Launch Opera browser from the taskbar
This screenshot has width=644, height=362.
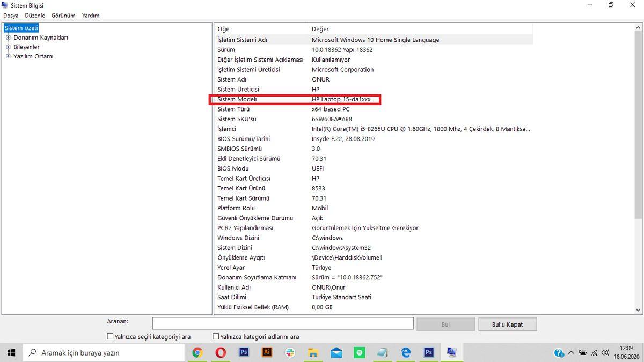tap(220, 352)
